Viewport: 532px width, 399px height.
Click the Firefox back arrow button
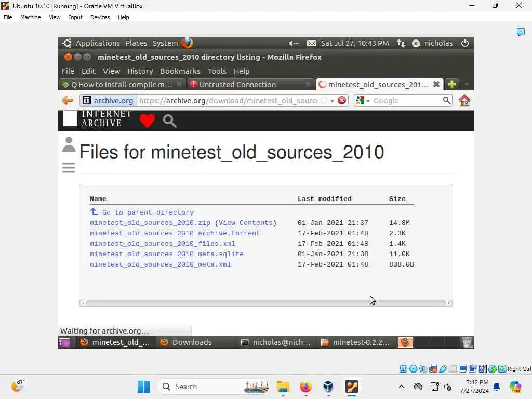click(68, 100)
